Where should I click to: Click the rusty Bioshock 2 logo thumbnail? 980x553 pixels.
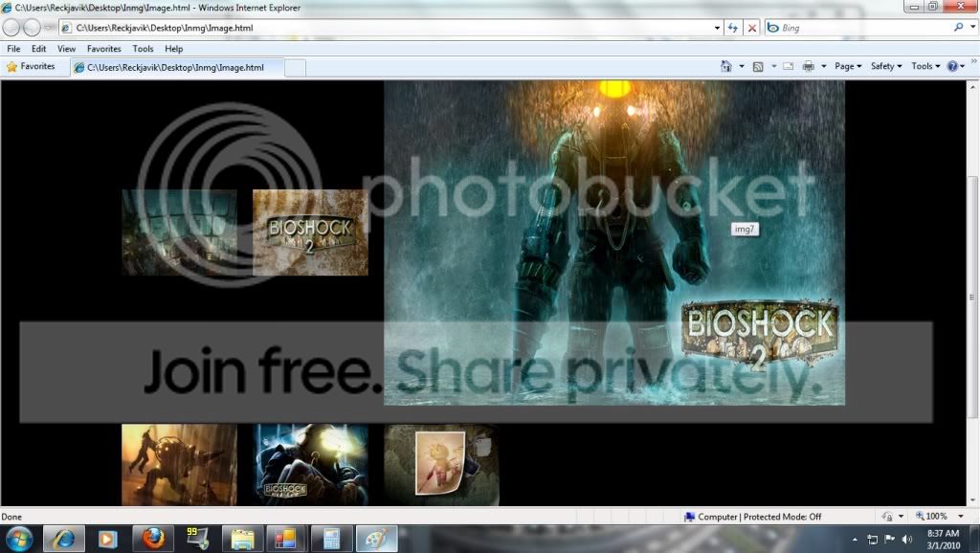(310, 232)
